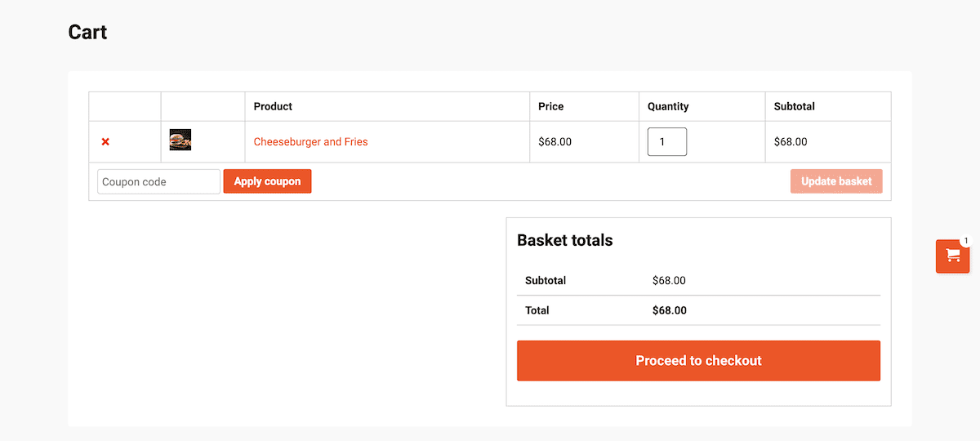Click the cart item count badge
Image resolution: width=980 pixels, height=441 pixels.
(965, 241)
